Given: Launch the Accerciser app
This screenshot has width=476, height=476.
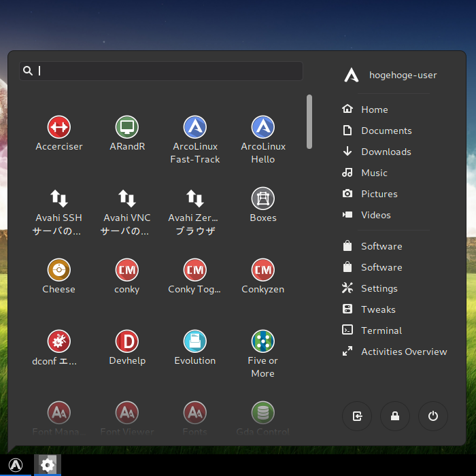Looking at the screenshot, I should pos(59,133).
